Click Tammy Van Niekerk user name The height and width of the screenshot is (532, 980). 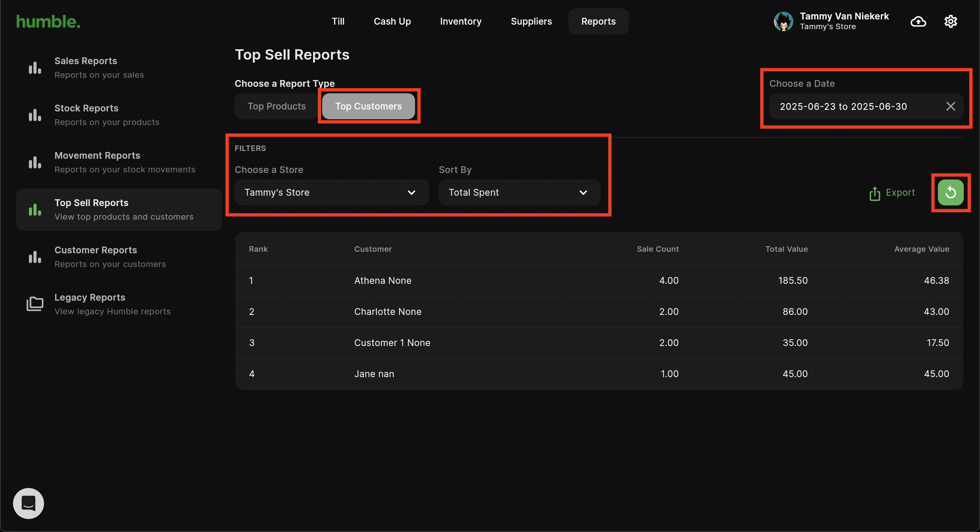click(844, 16)
